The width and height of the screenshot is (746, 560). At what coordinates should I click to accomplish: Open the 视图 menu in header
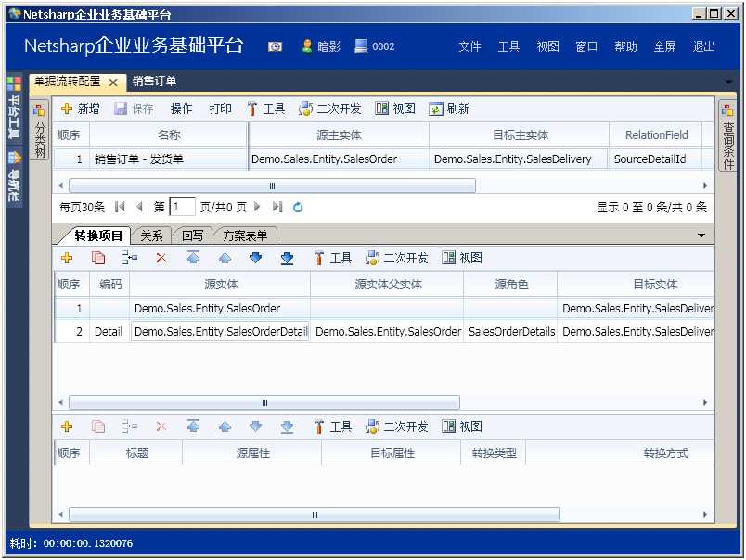pos(547,46)
